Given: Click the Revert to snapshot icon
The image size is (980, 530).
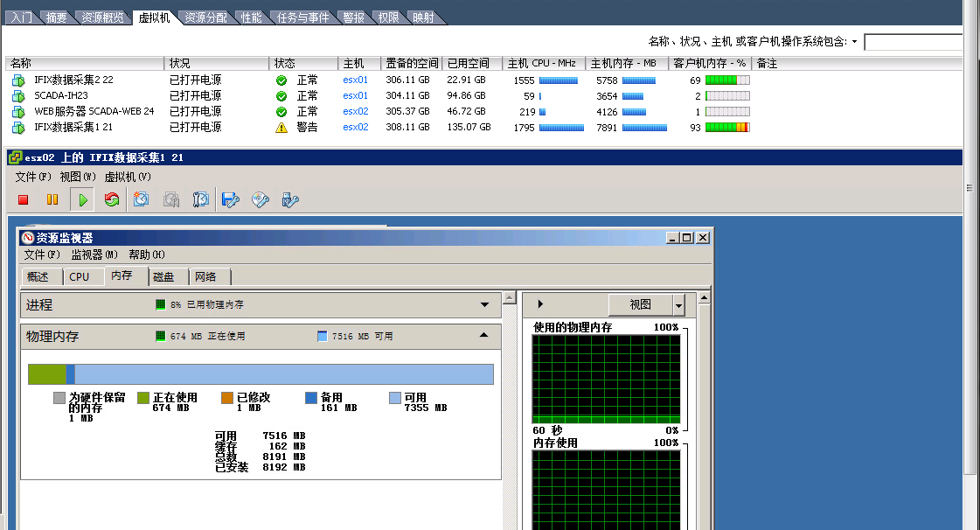Looking at the screenshot, I should [171, 200].
